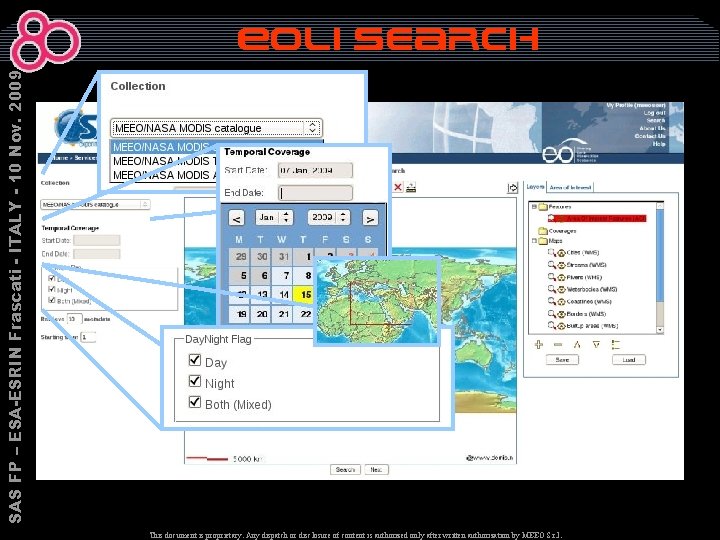Open the 2009 year selector in the calendar
The width and height of the screenshot is (720, 540).
[329, 217]
